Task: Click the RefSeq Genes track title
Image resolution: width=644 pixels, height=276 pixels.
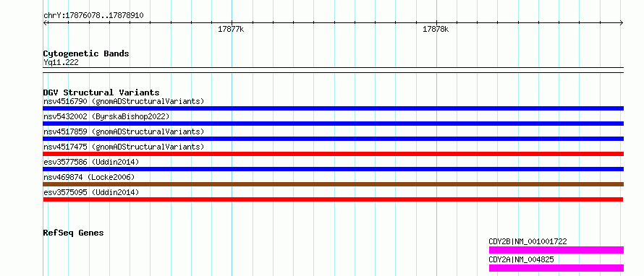Action: [x=74, y=233]
